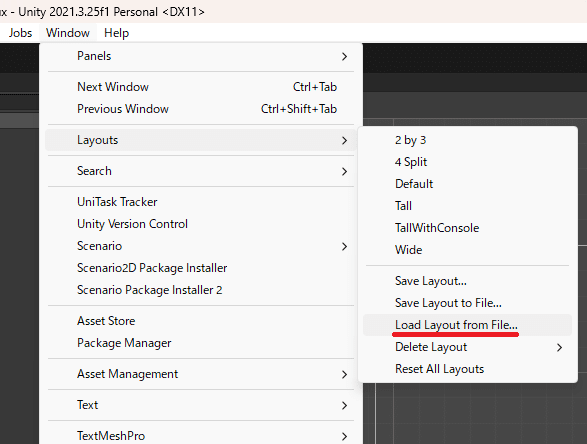Open Scenario Package Installer 2
The height and width of the screenshot is (444, 587).
click(201, 290)
